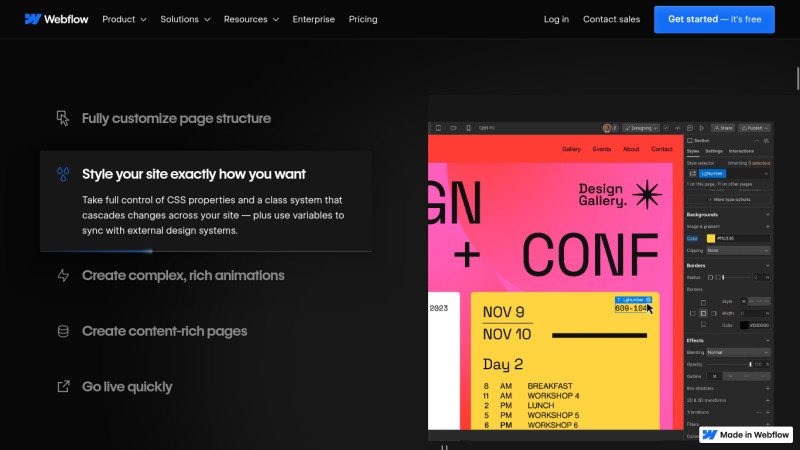Click the Contact sales link
This screenshot has width=800, height=450.
(x=611, y=19)
